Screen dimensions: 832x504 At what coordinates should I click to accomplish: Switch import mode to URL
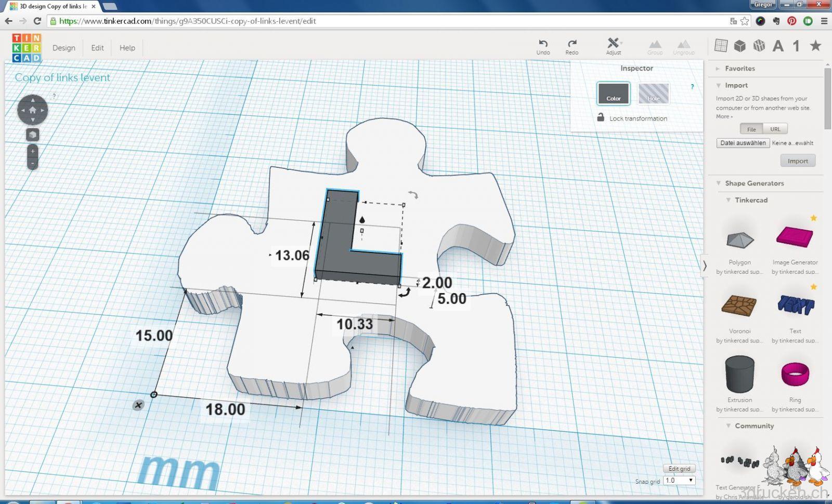tap(775, 129)
